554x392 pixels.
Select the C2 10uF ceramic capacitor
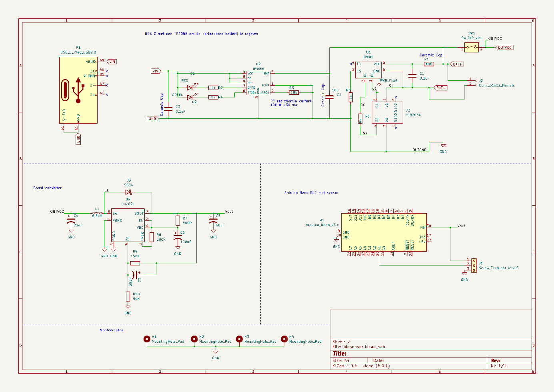[330, 97]
